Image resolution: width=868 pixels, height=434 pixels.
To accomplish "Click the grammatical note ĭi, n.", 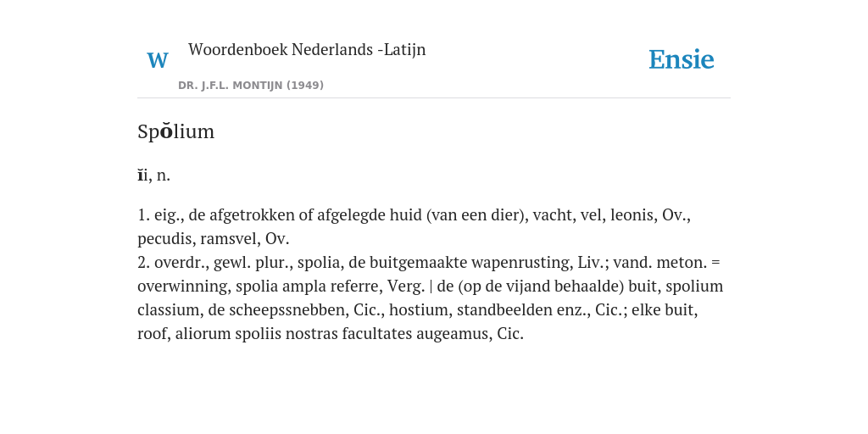I will 154,175.
